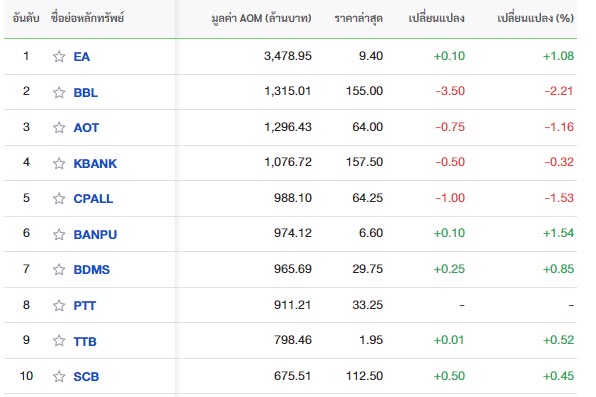The height and width of the screenshot is (397, 596).
Task: Star EA as a favorite stock
Action: tap(59, 57)
